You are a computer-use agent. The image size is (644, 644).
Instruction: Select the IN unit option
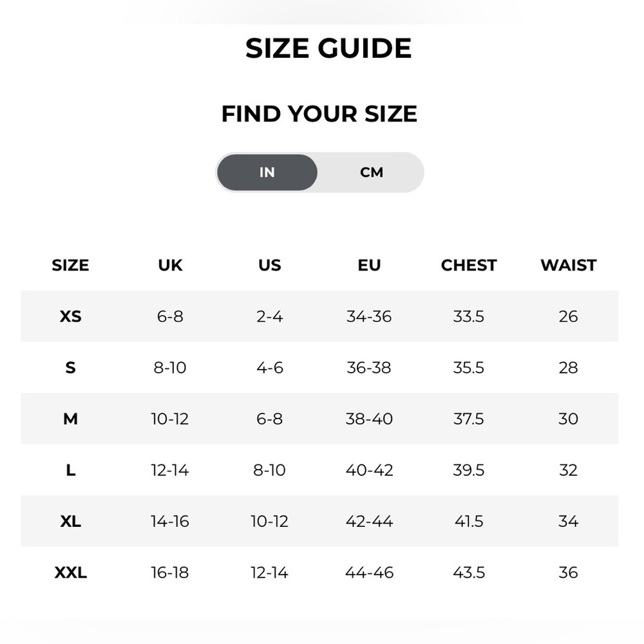tap(267, 172)
